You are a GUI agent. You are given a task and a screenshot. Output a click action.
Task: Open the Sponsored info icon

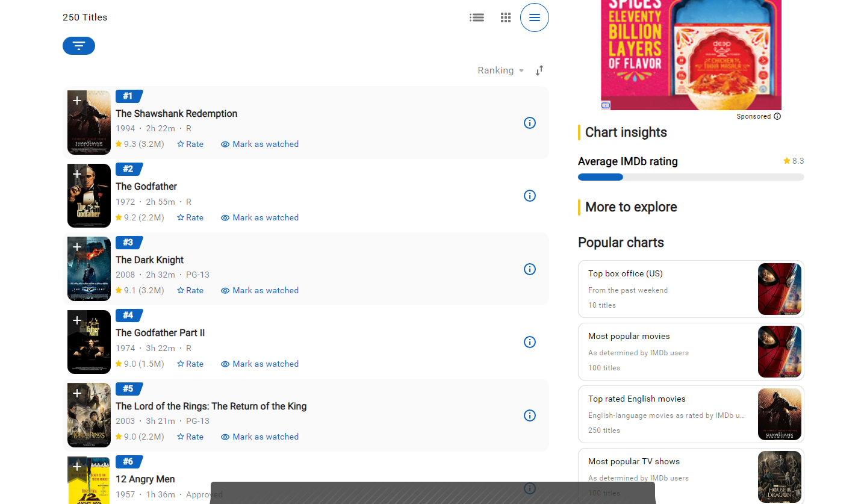[x=777, y=116]
